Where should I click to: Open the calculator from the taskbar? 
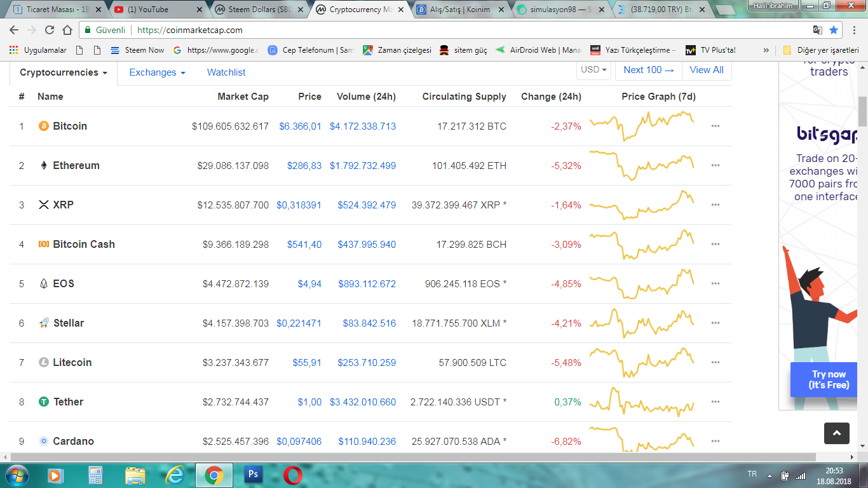[95, 474]
